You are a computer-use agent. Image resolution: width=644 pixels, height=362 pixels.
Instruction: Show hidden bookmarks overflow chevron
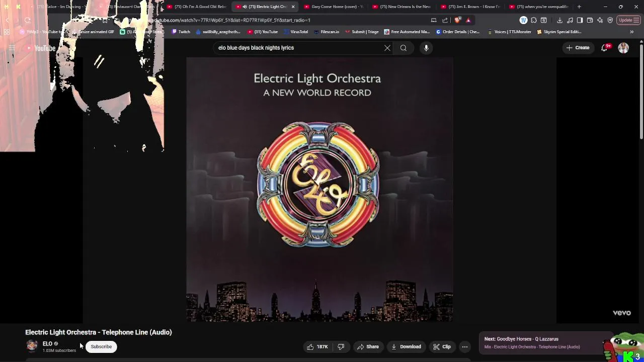pyautogui.click(x=632, y=32)
